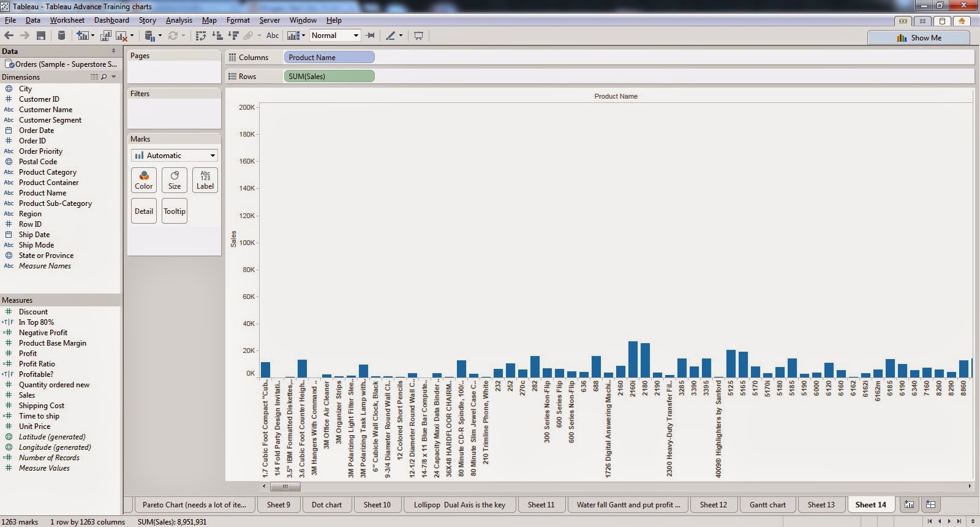Click the swap rows and columns icon
Screen dimensions: 980x527
(200, 36)
